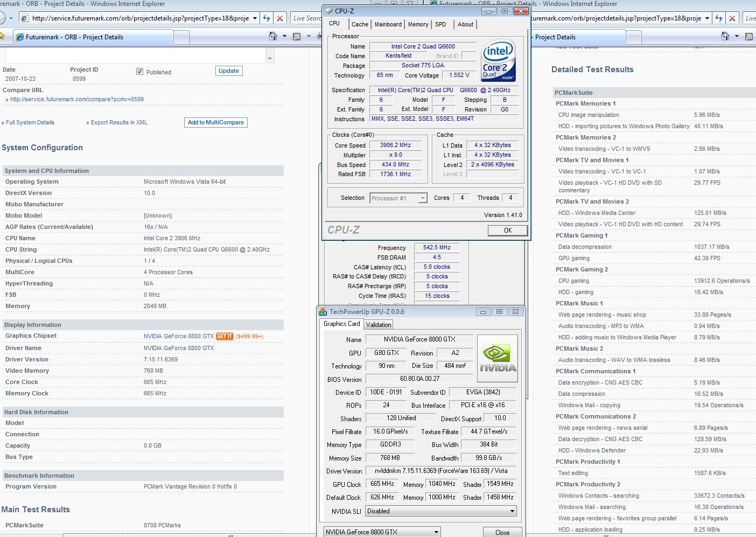Open a new tab in right IE
The height and width of the screenshot is (537, 756).
coord(635,37)
